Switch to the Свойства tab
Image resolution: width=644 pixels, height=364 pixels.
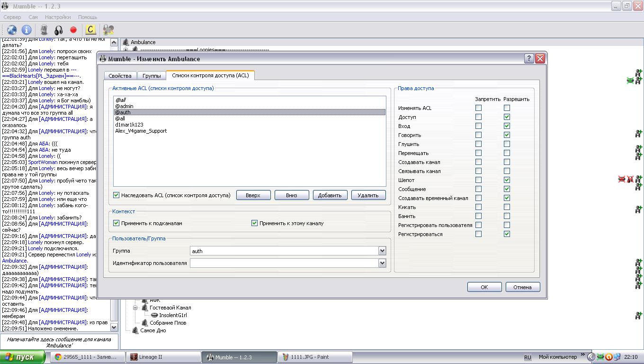[120, 76]
